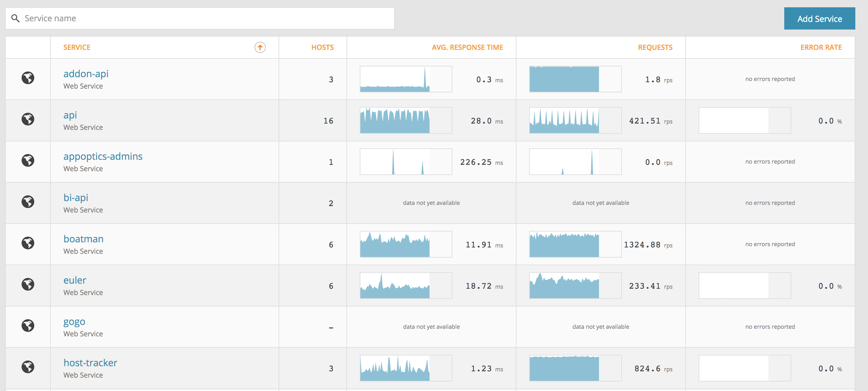Click the search magnifier icon
The image size is (868, 391).
coord(16,18)
